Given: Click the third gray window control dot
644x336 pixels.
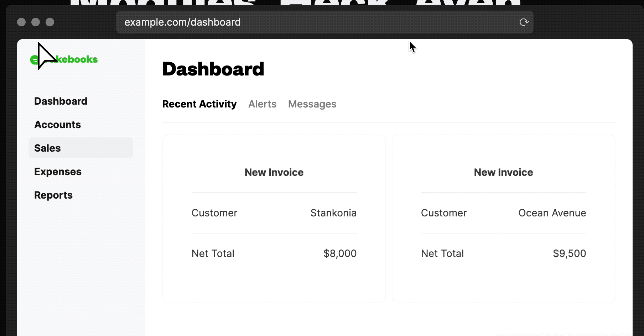Looking at the screenshot, I should pos(50,22).
